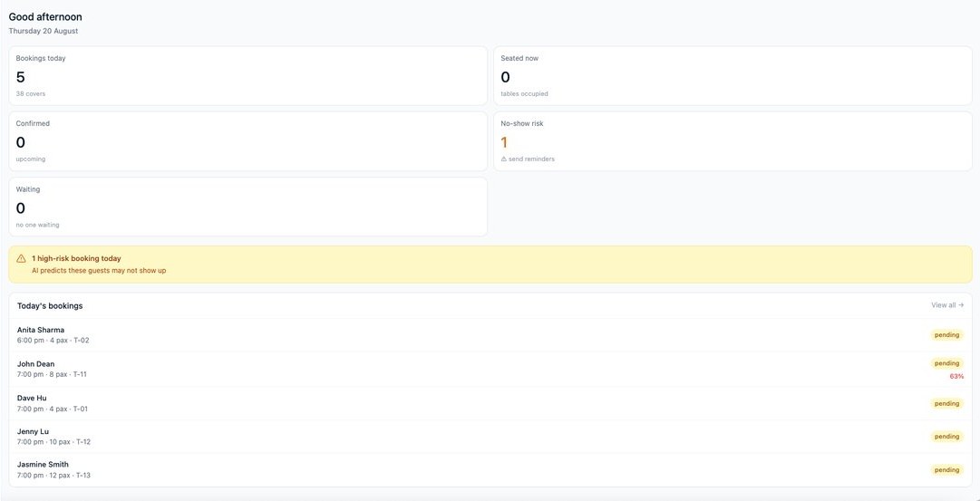Click '7:00 pm · 4 pax · T-01' details

pyautogui.click(x=53, y=409)
